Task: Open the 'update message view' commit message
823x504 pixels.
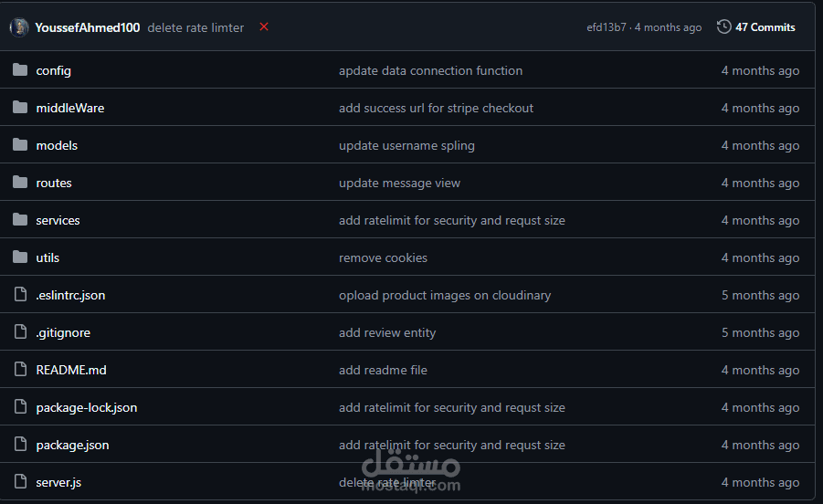Action: tap(399, 183)
